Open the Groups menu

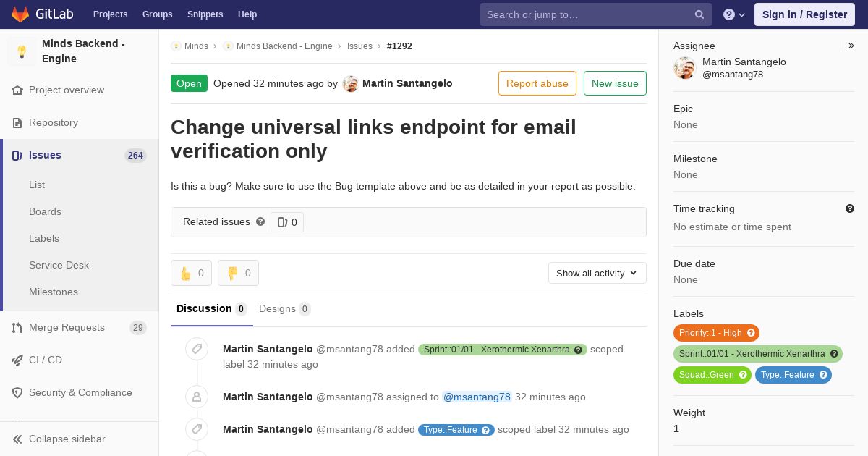[157, 14]
